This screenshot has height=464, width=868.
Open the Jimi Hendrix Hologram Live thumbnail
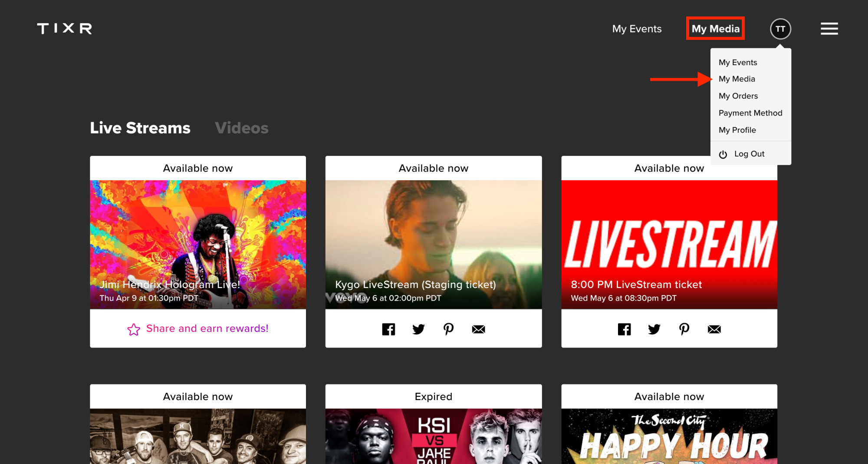point(198,244)
